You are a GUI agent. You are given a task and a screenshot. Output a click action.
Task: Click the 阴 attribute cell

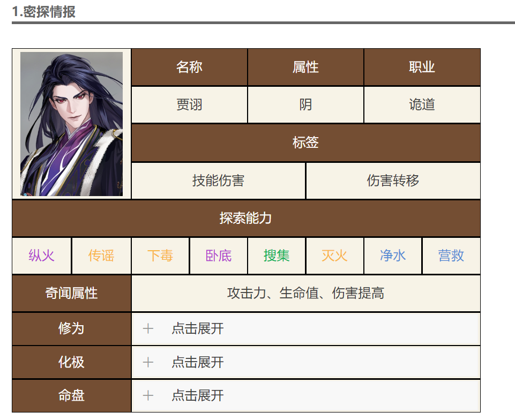pos(305,105)
